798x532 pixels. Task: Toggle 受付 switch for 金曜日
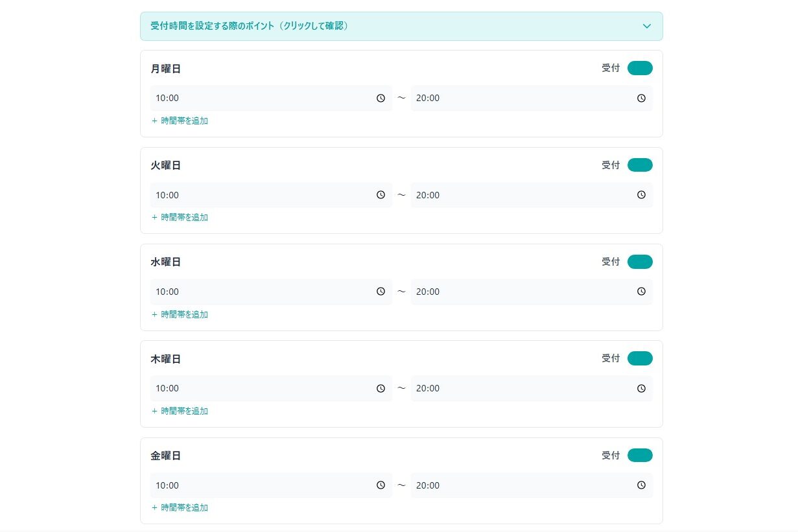point(640,456)
